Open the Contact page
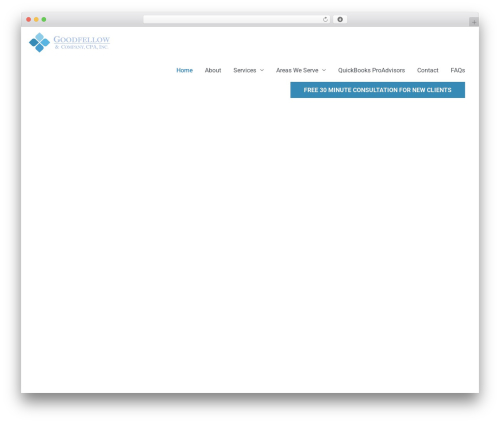Viewport: 500px width, 423px height. pos(427,70)
